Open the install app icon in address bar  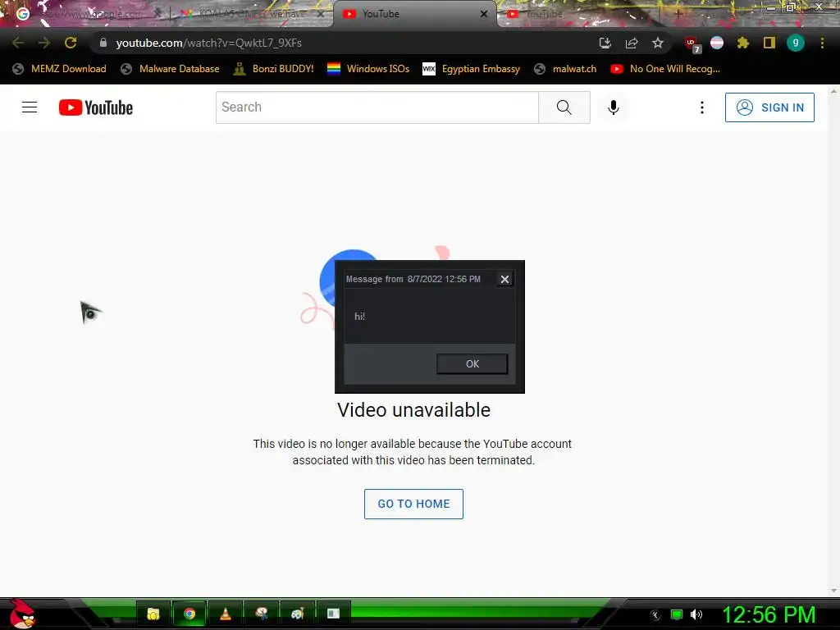605,43
